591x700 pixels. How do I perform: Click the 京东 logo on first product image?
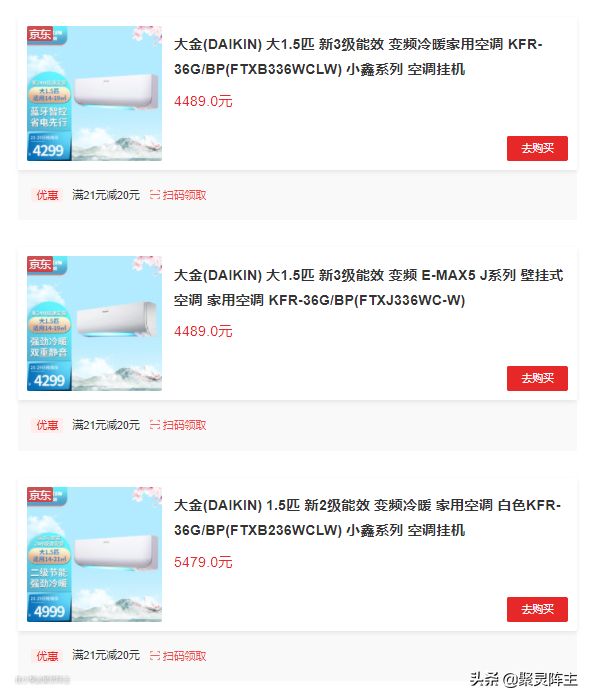[x=41, y=34]
